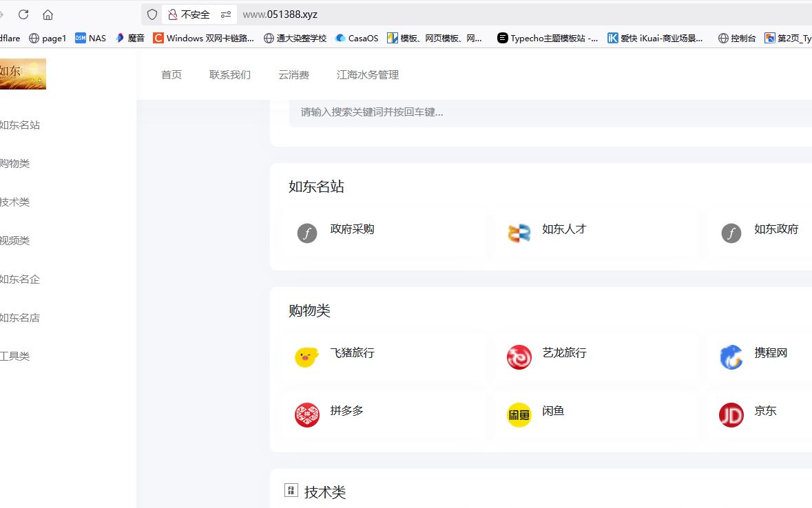Open the 京东 link text
This screenshot has width=812, height=508.
click(765, 411)
